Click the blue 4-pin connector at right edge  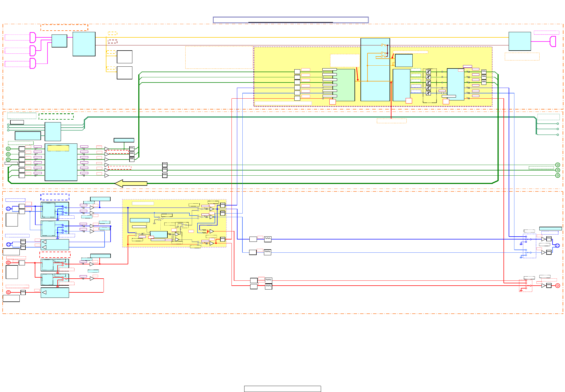[x=557, y=245]
